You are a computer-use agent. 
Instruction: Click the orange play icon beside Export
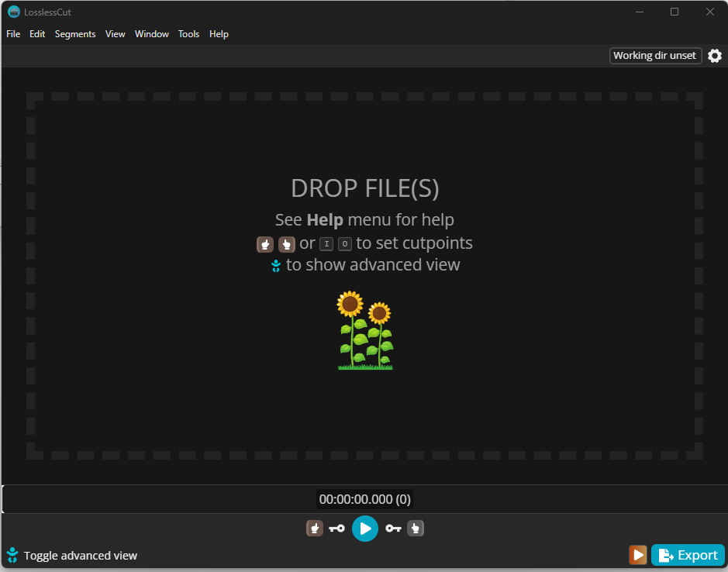click(638, 555)
